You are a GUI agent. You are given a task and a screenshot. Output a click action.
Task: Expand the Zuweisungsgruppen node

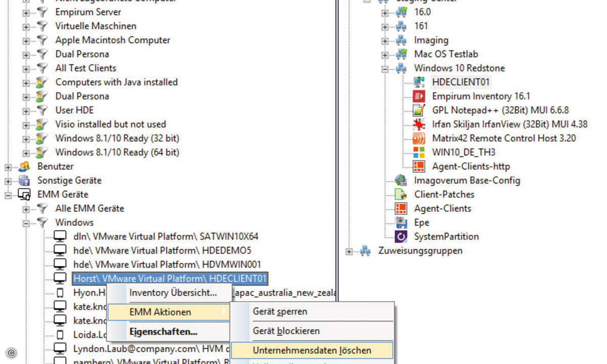coord(350,251)
